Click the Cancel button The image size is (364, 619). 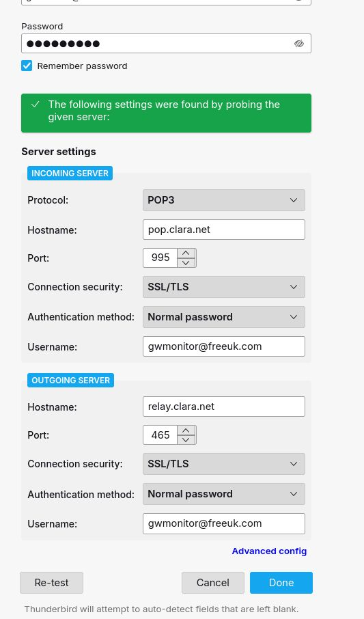[x=213, y=583]
